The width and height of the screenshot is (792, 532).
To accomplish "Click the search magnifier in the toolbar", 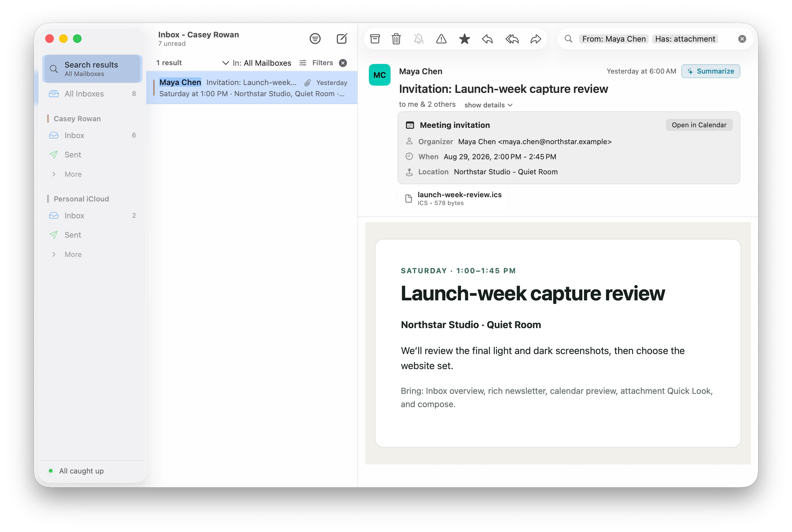I will coord(568,39).
